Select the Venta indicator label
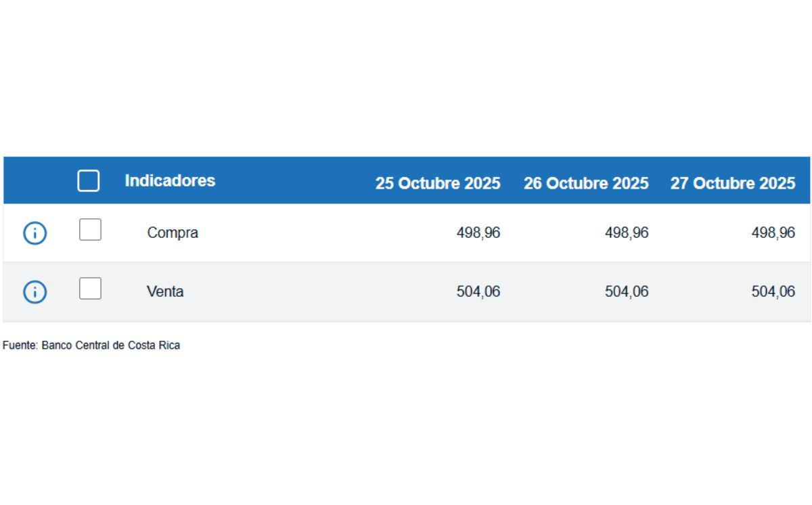The image size is (812, 505). coord(165,292)
